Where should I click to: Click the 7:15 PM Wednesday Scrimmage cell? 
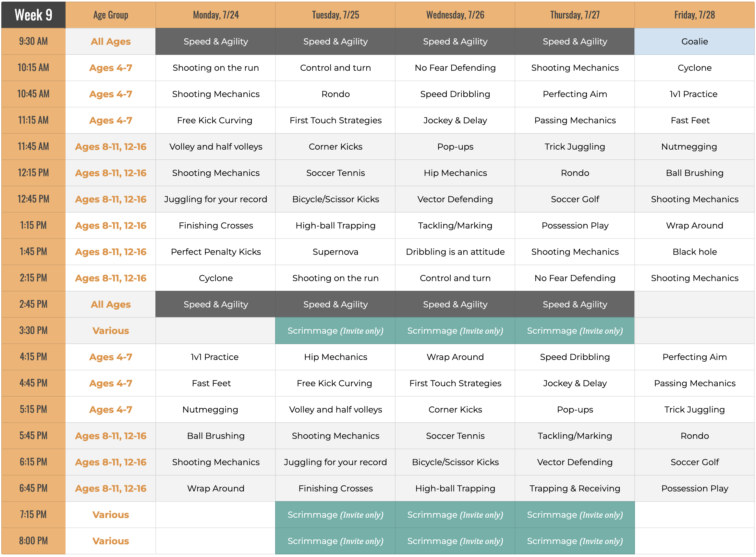455,515
